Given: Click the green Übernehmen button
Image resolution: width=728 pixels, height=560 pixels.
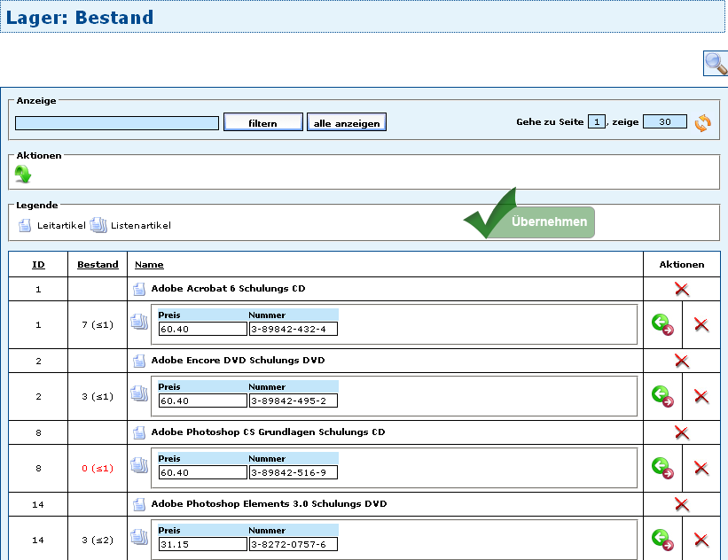Looking at the screenshot, I should click(x=549, y=222).
